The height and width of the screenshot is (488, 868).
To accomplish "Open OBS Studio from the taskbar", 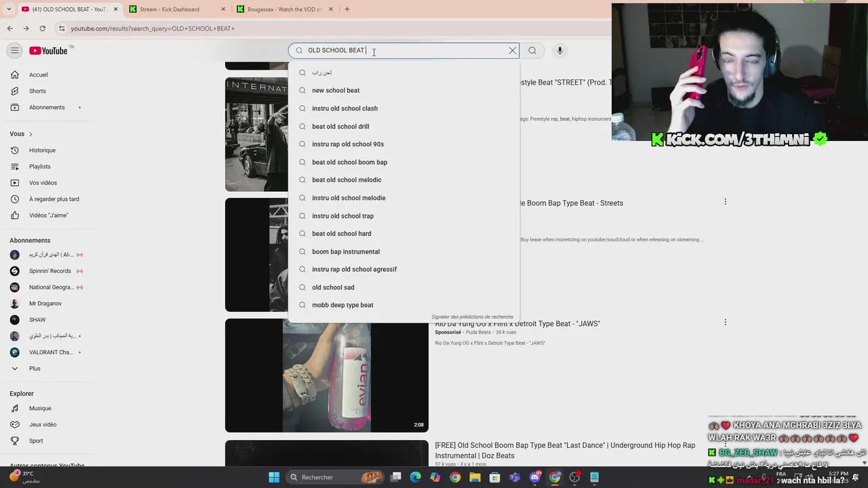I will pyautogui.click(x=574, y=477).
